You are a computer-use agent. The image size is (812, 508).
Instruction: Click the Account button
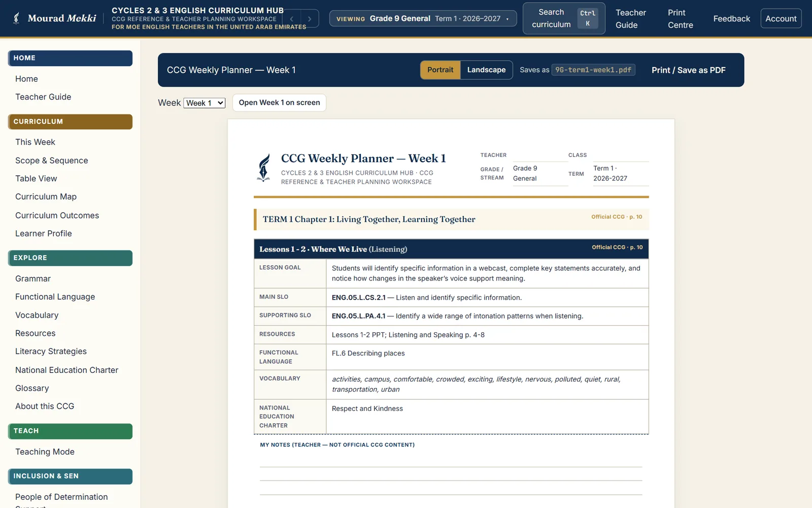coord(781,19)
